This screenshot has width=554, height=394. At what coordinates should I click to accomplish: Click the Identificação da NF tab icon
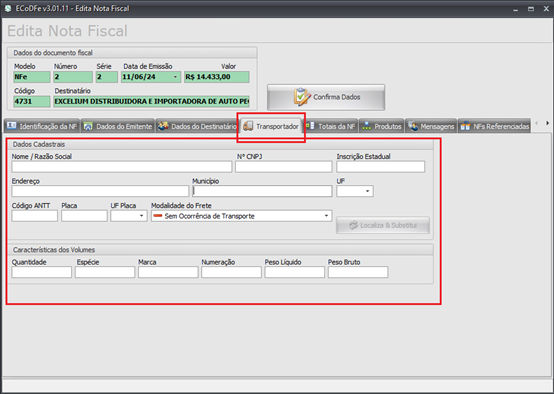(x=12, y=126)
